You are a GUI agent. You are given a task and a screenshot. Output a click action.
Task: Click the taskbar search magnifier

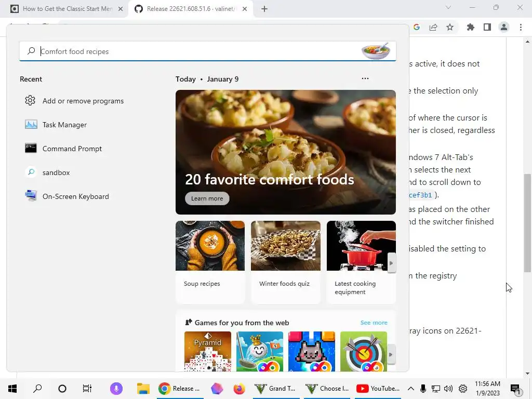pyautogui.click(x=37, y=389)
